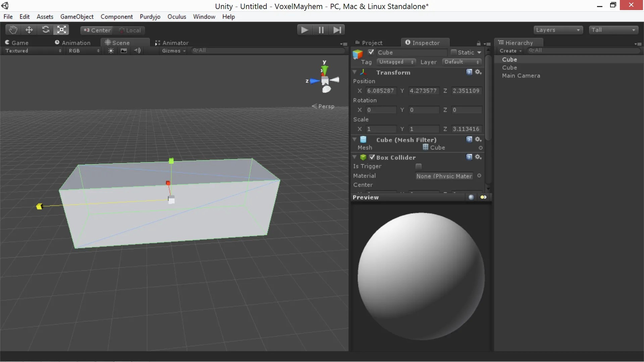
Task: Enable the Is Trigger checkbox
Action: pyautogui.click(x=419, y=166)
